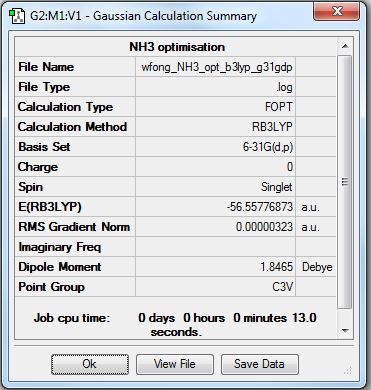
Task: Click the 'a.u.' unit beside E(RB3LYP)
Action: 311,207
